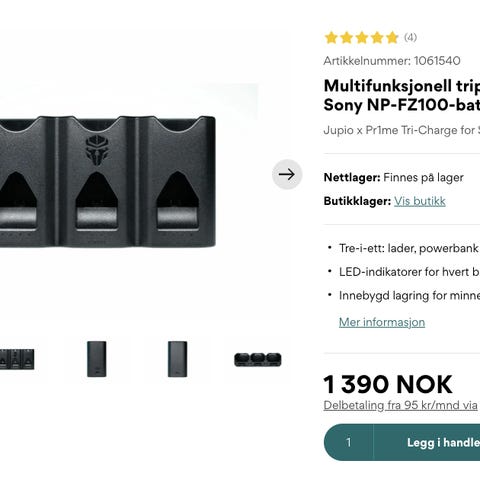The height and width of the screenshot is (480, 480).
Task: Click the quantity field showing 1
Action: pos(349,442)
